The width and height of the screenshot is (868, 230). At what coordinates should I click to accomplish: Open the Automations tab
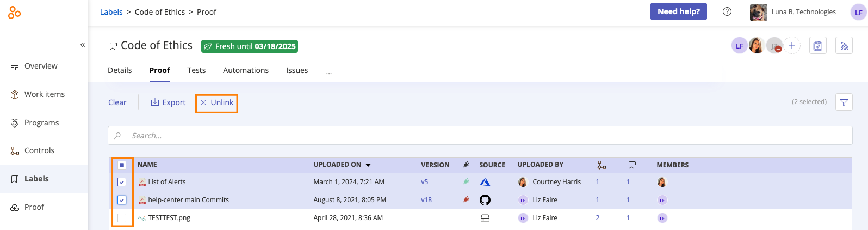(246, 70)
